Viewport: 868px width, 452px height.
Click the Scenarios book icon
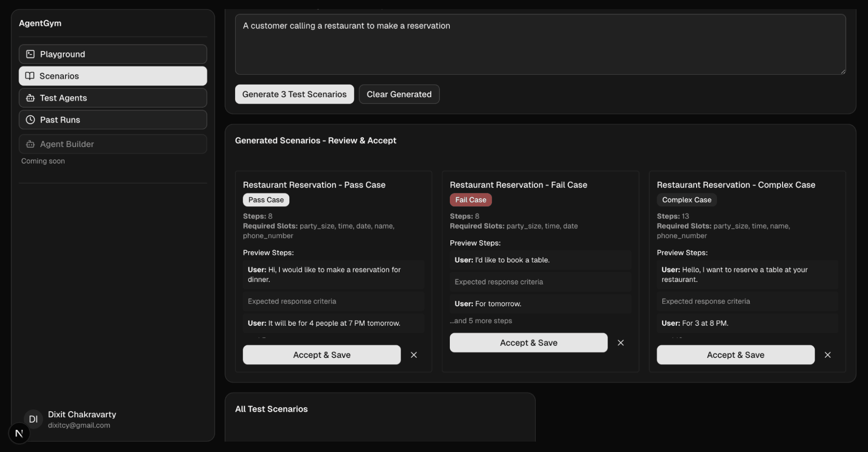pos(30,76)
